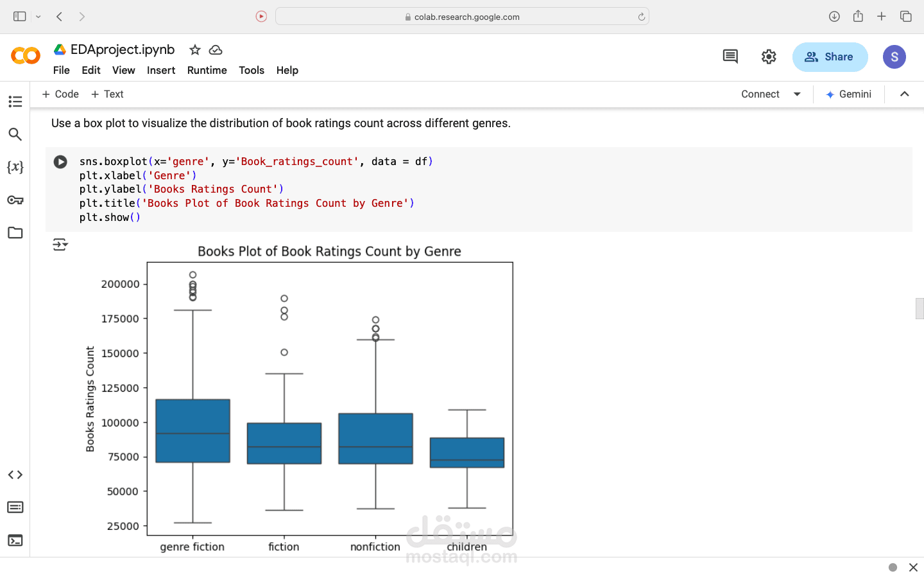The height and width of the screenshot is (578, 924).
Task: Click the Share button
Action: point(830,57)
